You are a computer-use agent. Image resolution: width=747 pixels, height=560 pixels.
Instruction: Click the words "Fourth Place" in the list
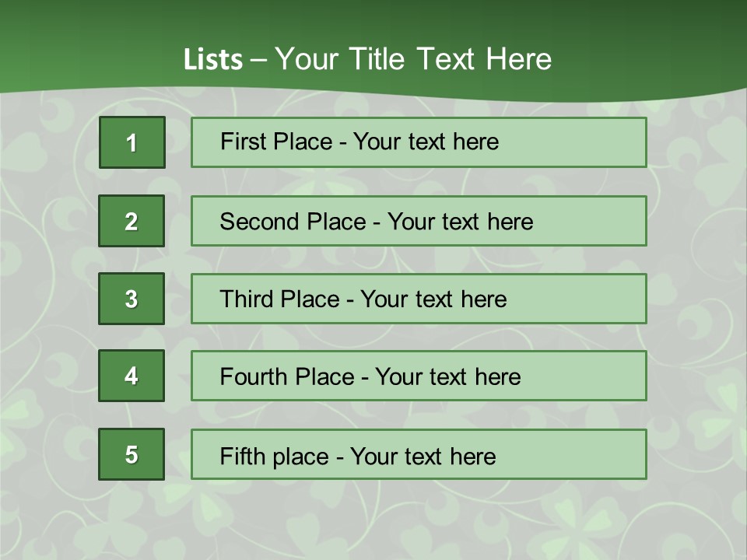286,377
